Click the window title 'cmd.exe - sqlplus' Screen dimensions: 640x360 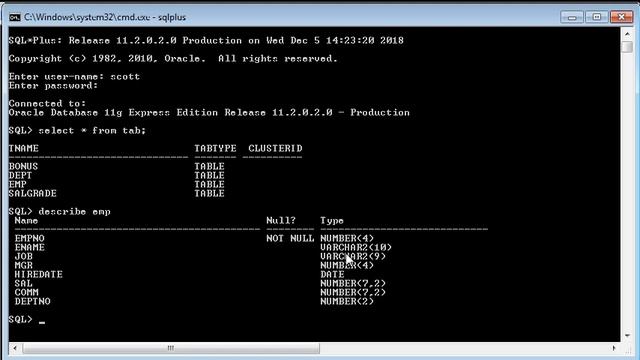(x=105, y=17)
